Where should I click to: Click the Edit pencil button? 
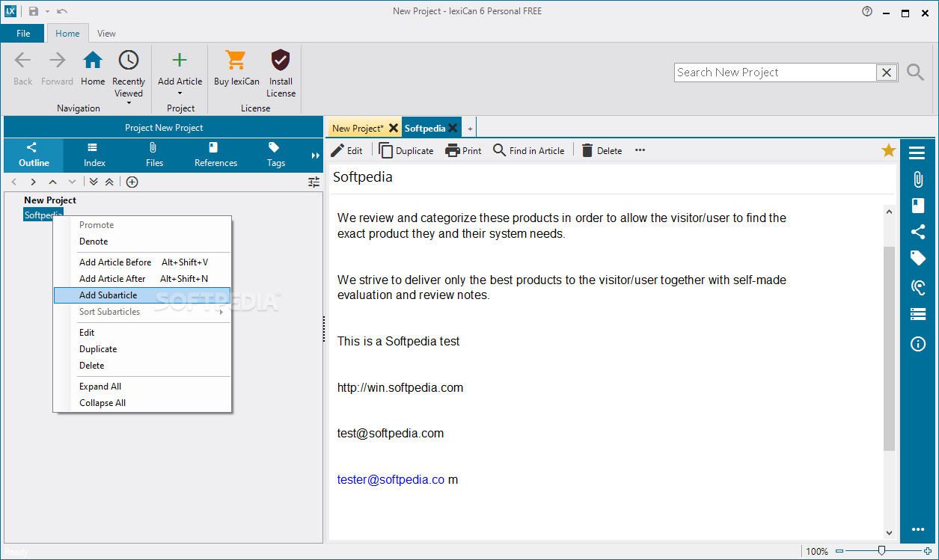point(346,150)
